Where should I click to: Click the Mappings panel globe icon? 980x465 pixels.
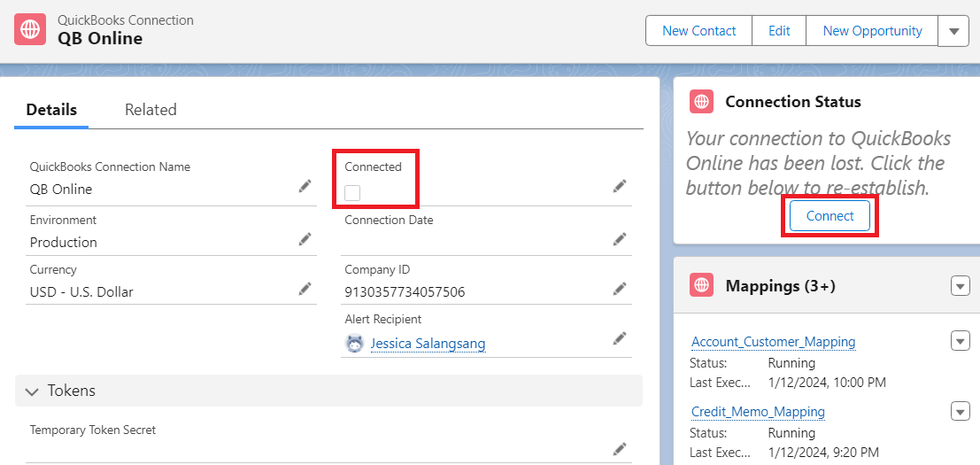click(x=701, y=285)
